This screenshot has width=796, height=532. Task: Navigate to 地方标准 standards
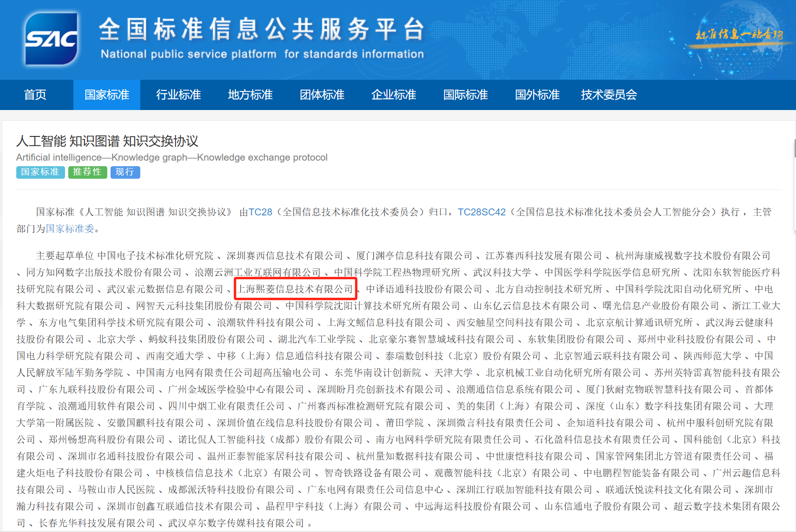pos(250,95)
